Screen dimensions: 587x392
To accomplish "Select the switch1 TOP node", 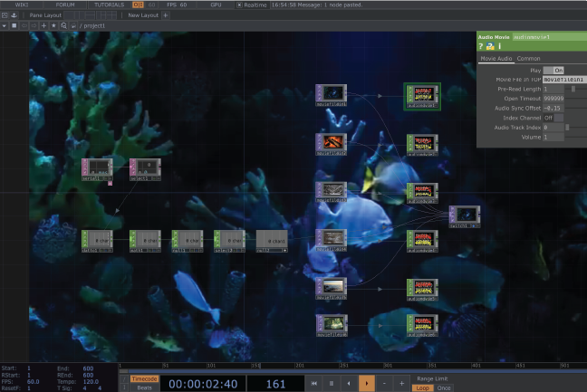I will pyautogui.click(x=465, y=216).
